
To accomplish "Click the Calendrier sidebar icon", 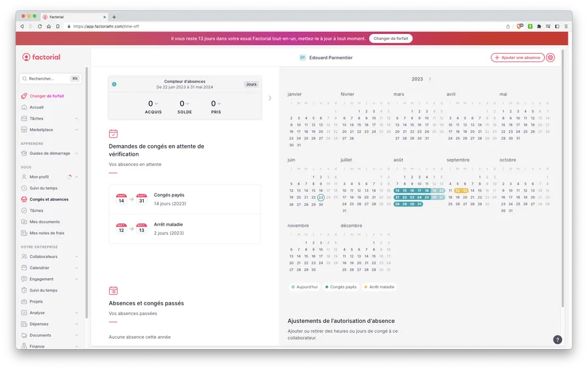I will point(24,268).
